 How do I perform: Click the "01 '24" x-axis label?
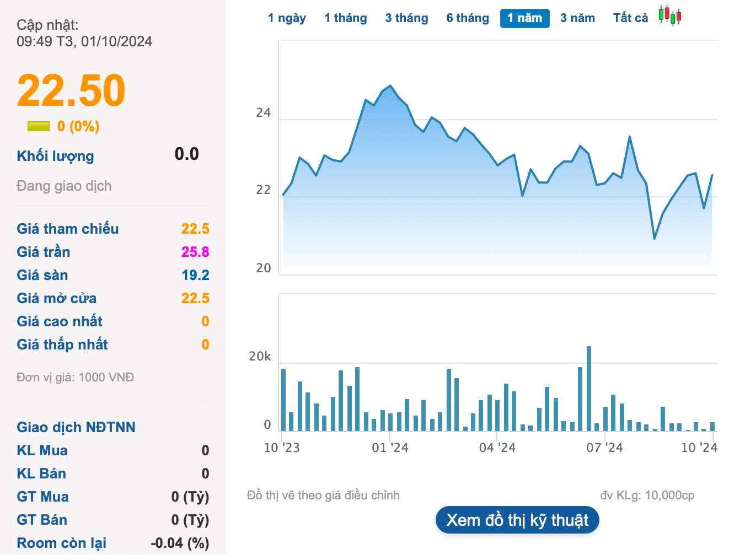click(390, 448)
